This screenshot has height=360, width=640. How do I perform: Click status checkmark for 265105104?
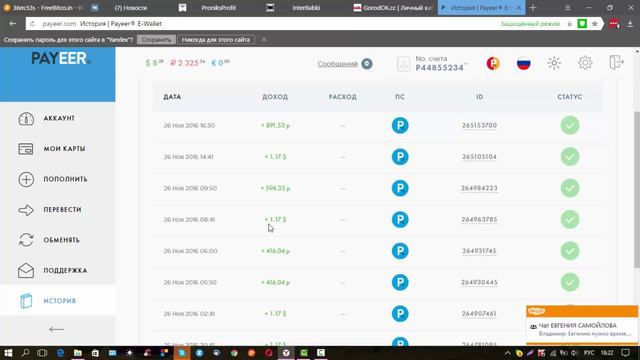coord(570,157)
